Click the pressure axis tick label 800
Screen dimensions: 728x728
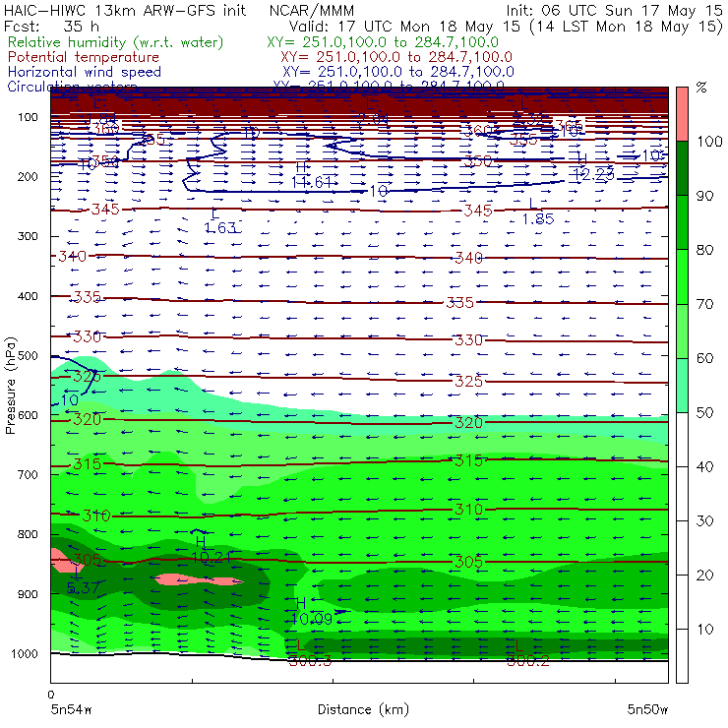coord(28,534)
